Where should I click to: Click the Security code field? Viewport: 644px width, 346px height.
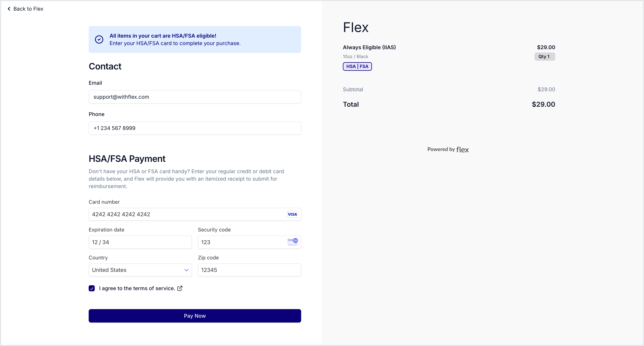point(249,242)
